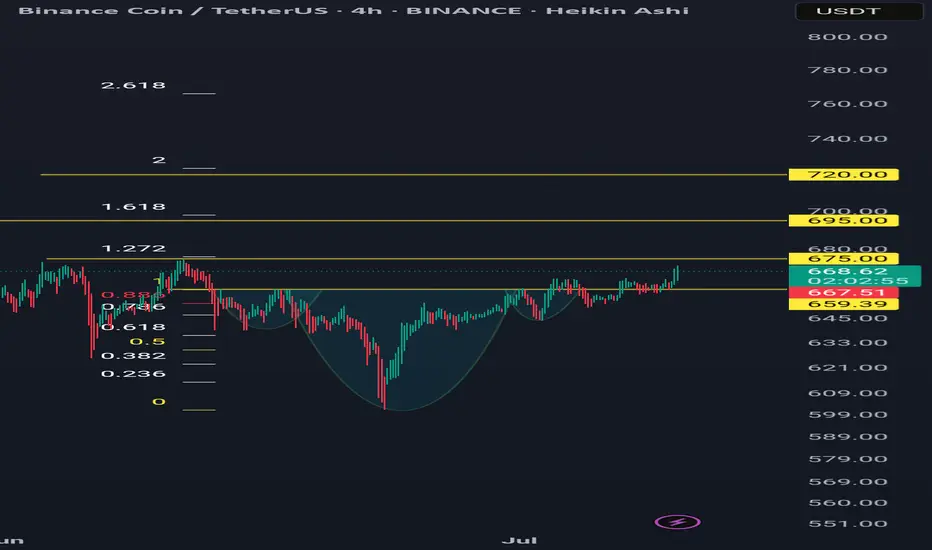932x550 pixels.
Task: Click 551.00 on the price scale
Action: [848, 524]
